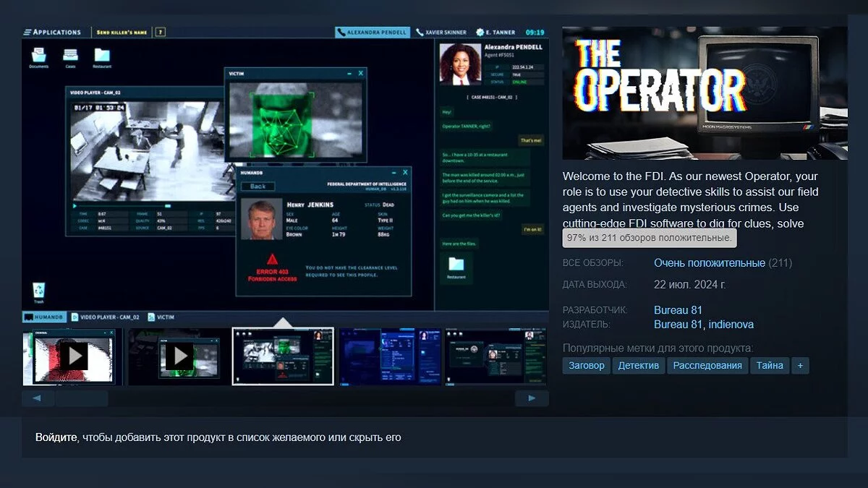The height and width of the screenshot is (488, 868).
Task: Click the 09:19 clock in the game screenshot
Action: click(535, 33)
